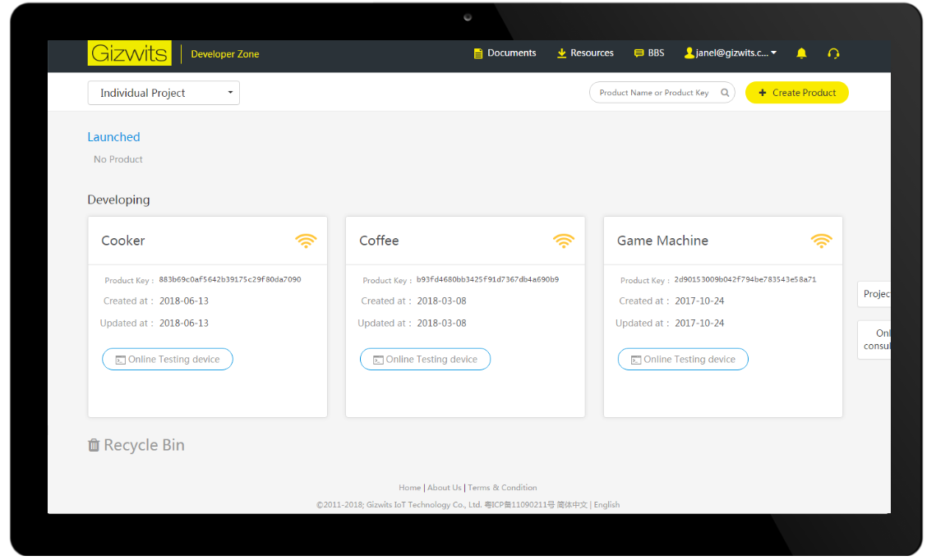This screenshot has height=560, width=936.
Task: Click the Wi-Fi icon on the Cooker card
Action: click(x=306, y=241)
